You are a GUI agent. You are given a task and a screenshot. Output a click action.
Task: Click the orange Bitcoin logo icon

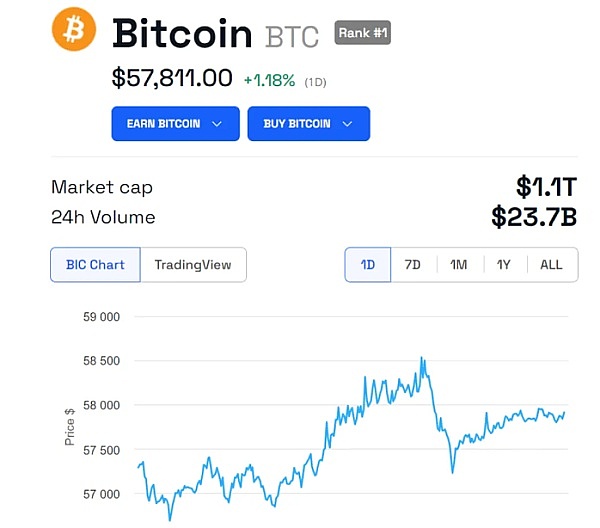pos(73,30)
